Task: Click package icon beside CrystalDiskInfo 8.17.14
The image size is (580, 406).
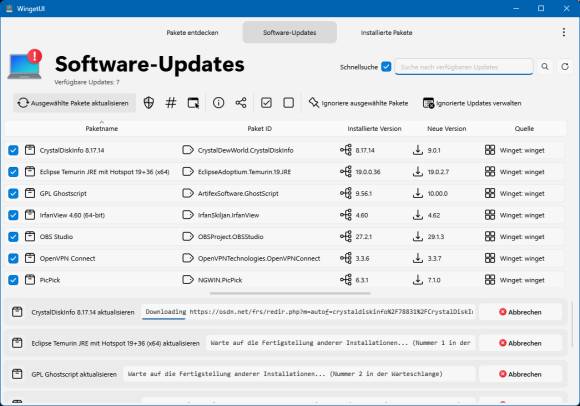Action: (30, 150)
